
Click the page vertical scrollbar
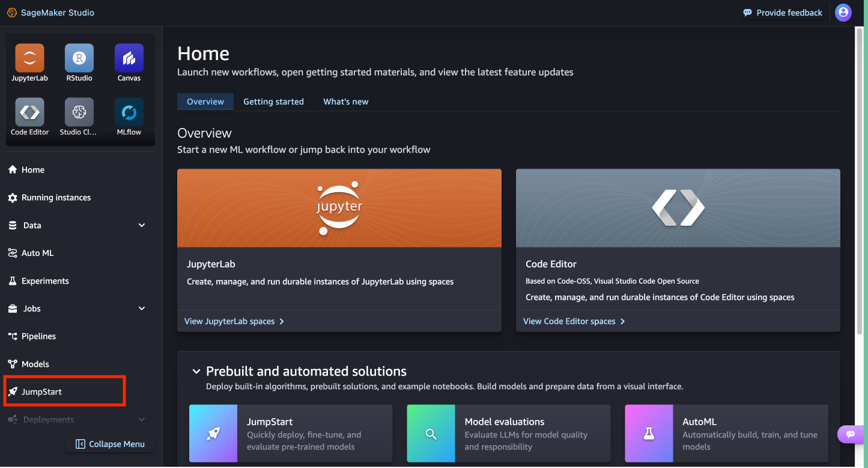pos(858,180)
